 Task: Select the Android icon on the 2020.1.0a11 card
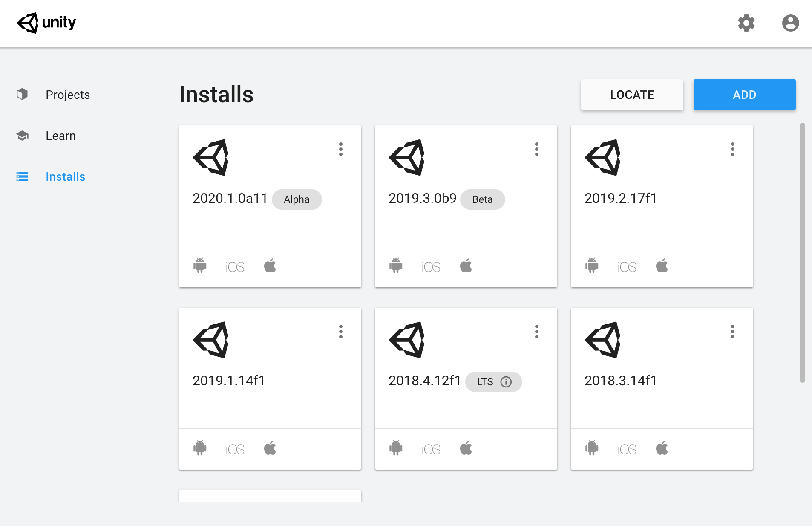pyautogui.click(x=200, y=266)
